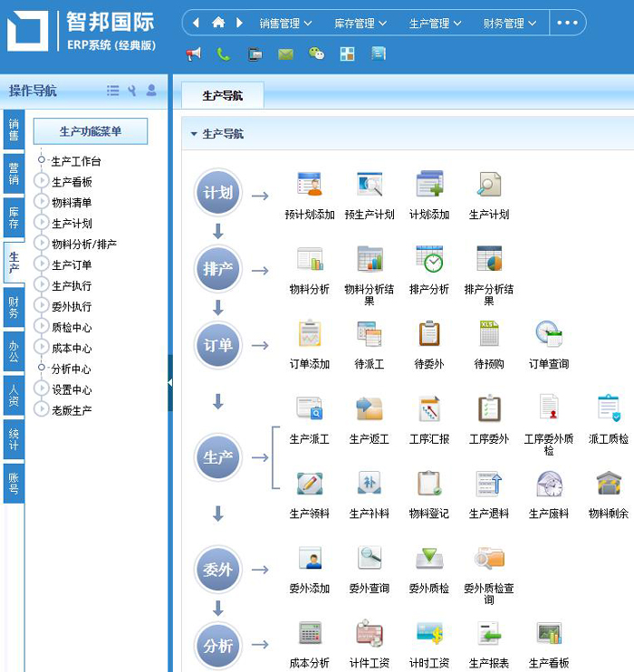Image resolution: width=634 pixels, height=672 pixels.
Task: Click the 生产功能菜单 button
Action: tap(91, 131)
